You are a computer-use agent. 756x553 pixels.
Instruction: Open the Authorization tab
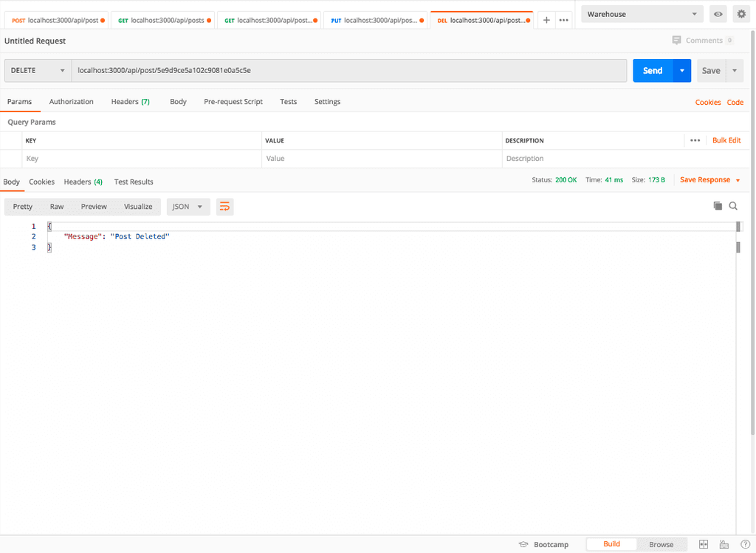click(x=72, y=102)
